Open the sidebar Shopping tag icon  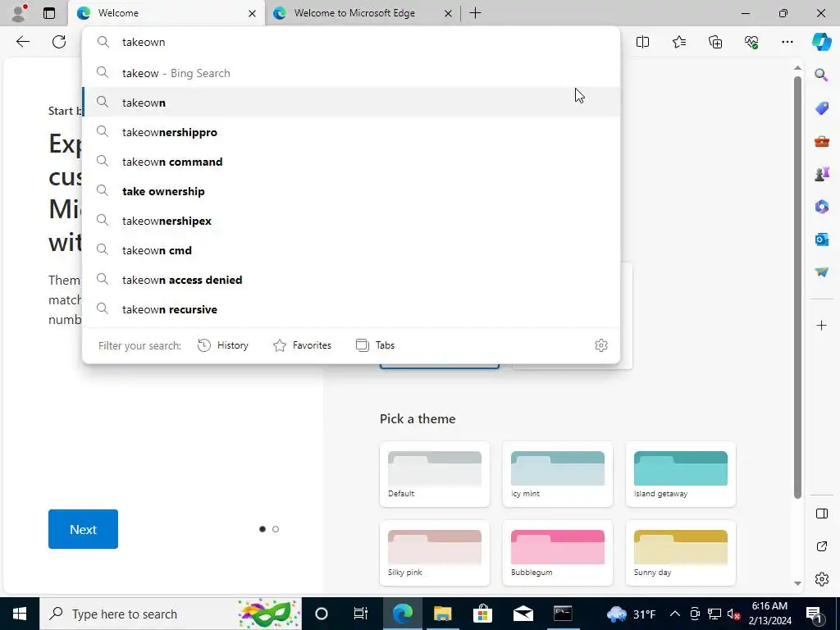821,107
